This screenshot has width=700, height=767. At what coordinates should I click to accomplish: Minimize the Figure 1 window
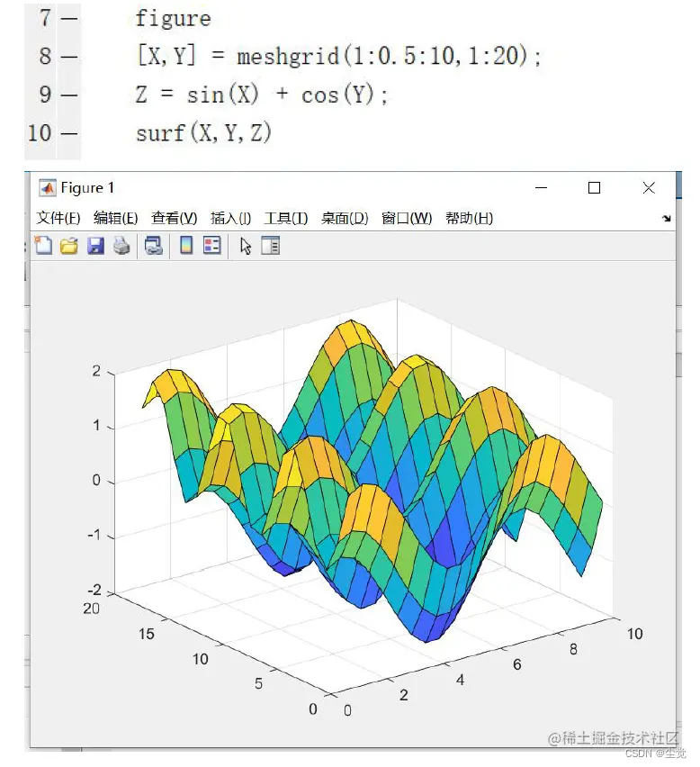pyautogui.click(x=541, y=188)
